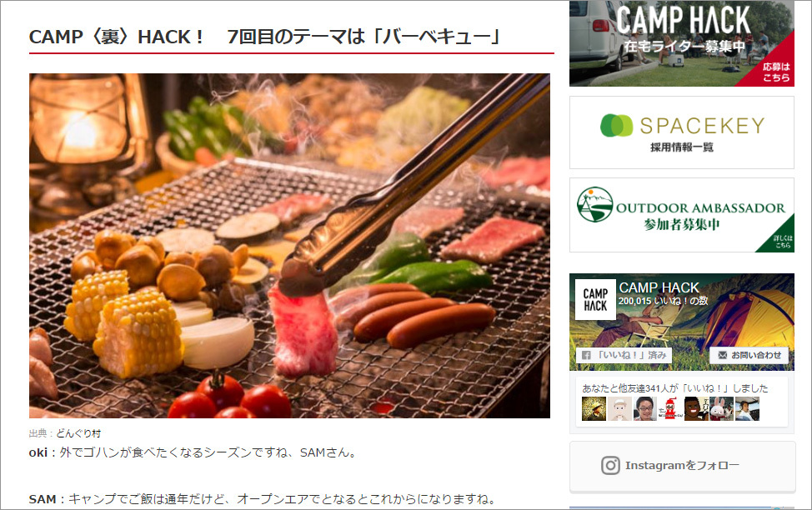Open the first friend avatar in likes row

point(594,408)
